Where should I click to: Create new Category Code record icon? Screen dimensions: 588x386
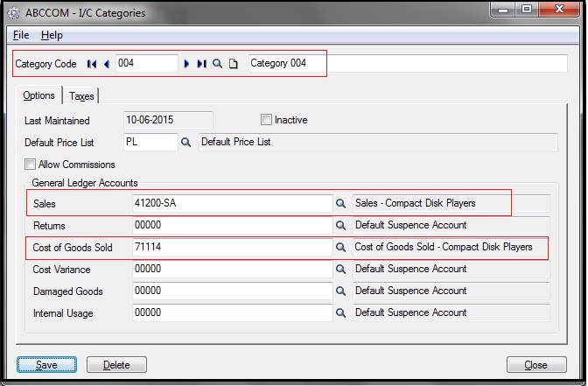[233, 64]
